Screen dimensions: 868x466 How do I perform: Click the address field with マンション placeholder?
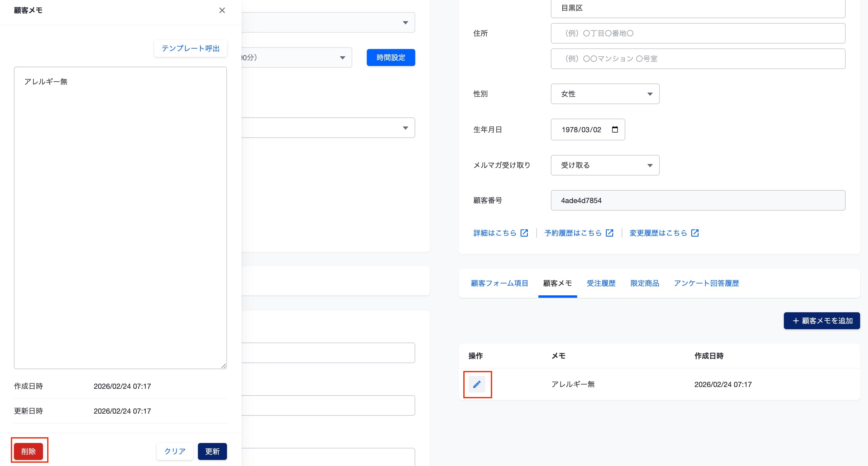[698, 59]
